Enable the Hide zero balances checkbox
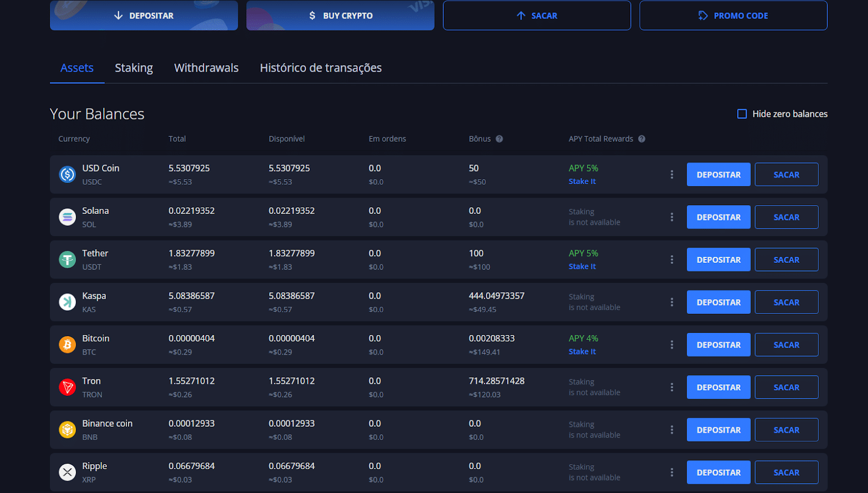The image size is (868, 493). (742, 114)
